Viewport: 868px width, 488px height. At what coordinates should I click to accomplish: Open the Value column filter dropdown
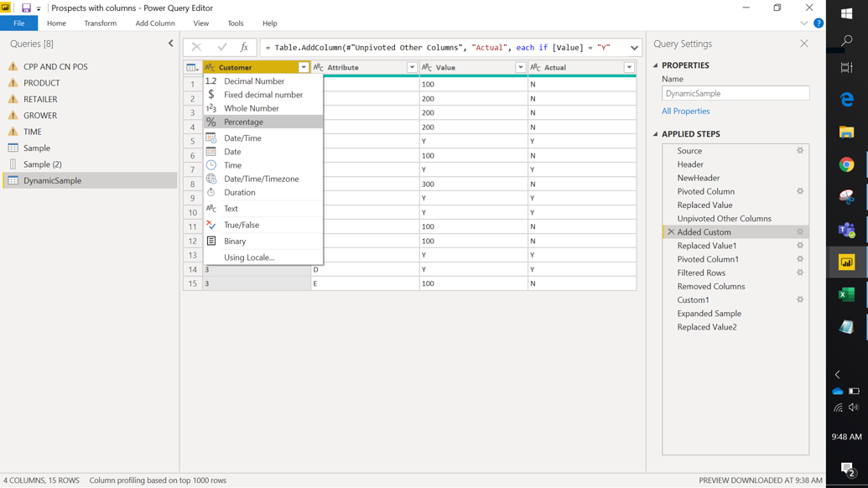point(520,67)
